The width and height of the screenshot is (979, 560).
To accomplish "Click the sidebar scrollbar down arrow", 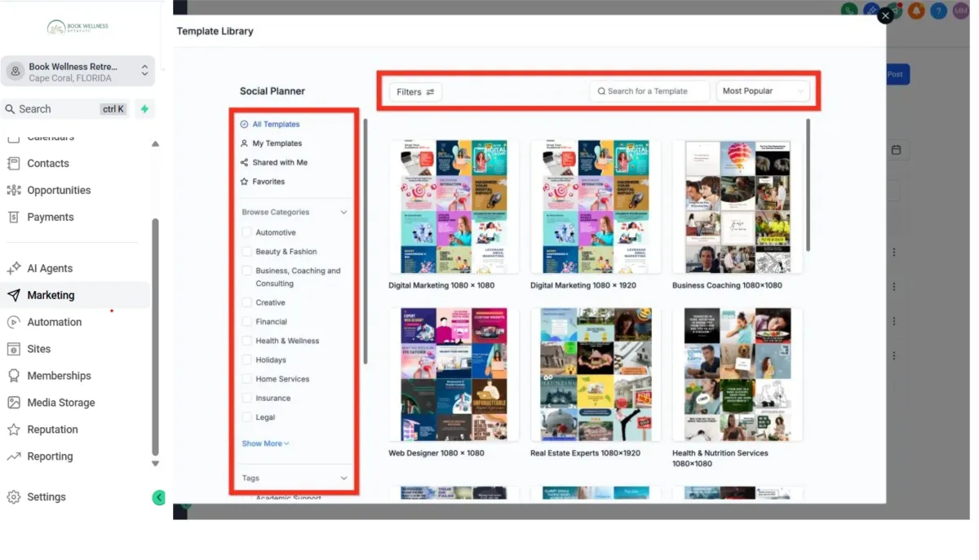I will [x=155, y=464].
